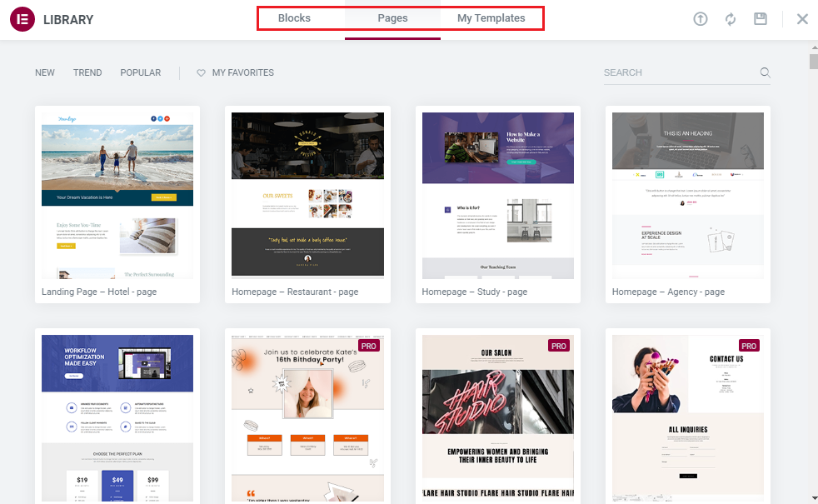Viewport: 818px width, 504px height.
Task: Click PRO badge on birthday party template
Action: click(x=369, y=346)
